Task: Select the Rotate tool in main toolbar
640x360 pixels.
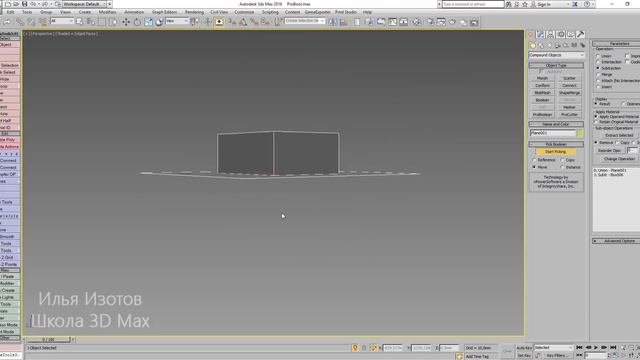Action: point(137,22)
